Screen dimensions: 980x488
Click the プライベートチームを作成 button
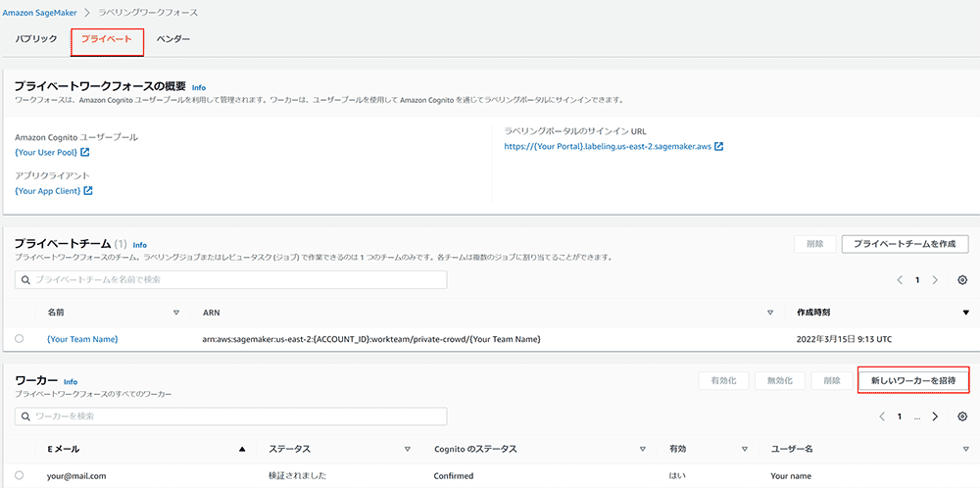click(x=905, y=243)
